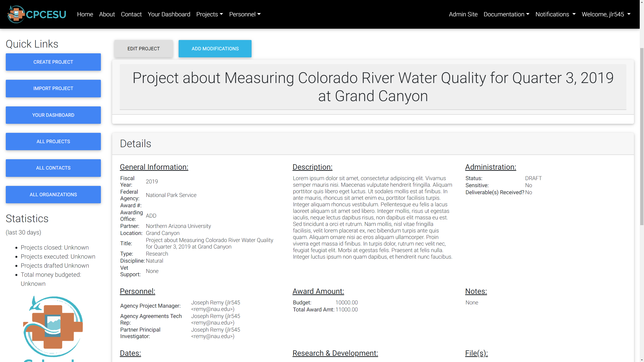Expand the Personnel navigation dropdown
The width and height of the screenshot is (644, 362).
pyautogui.click(x=245, y=14)
